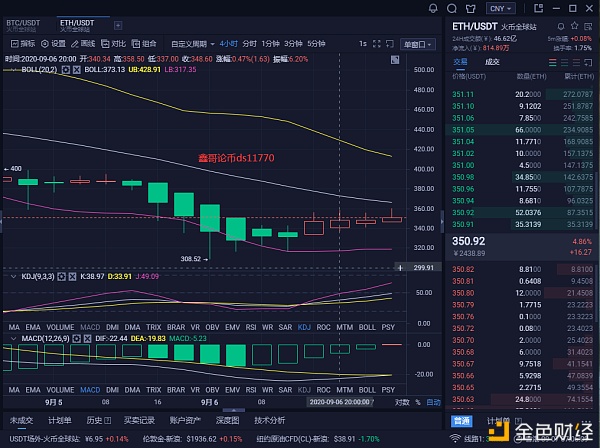The image size is (600, 448).
Task: Select the KDJ indicator in lower list
Action: coord(304,326)
